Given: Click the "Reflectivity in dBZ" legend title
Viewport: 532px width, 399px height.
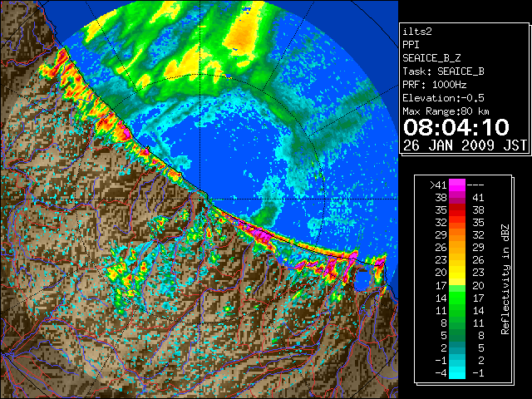Looking at the screenshot, I should point(505,279).
